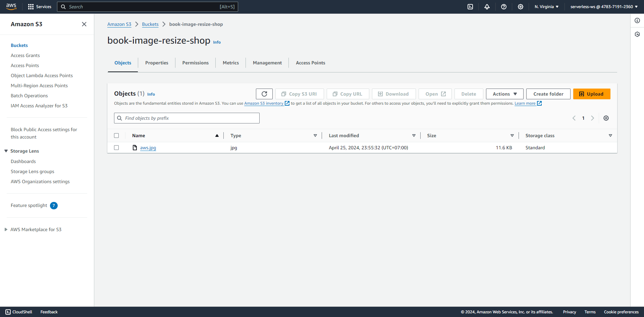This screenshot has height=317, width=644.
Task: Click the aws.jpg file icon
Action: point(135,148)
